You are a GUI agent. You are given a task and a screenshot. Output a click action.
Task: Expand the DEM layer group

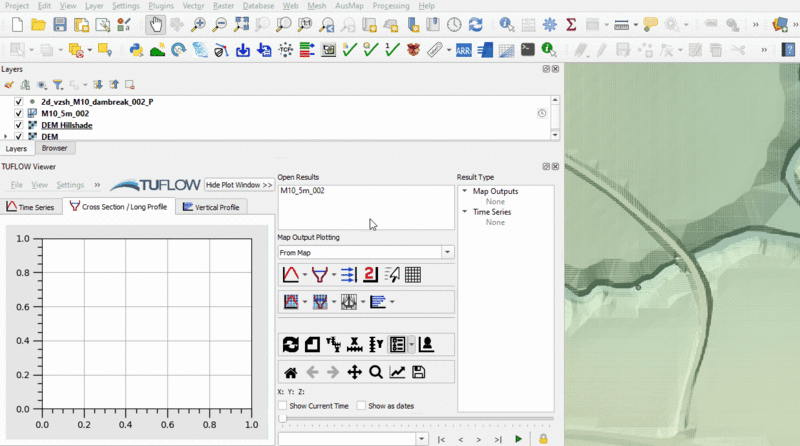tap(6, 136)
